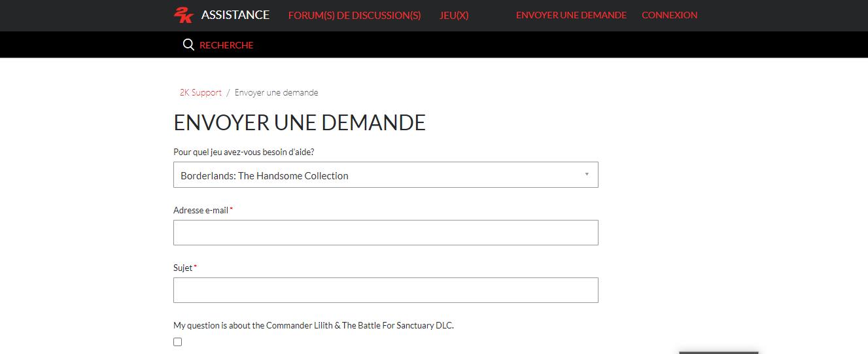Click the ENVOYER UNE DEMANDE page heading

300,122
